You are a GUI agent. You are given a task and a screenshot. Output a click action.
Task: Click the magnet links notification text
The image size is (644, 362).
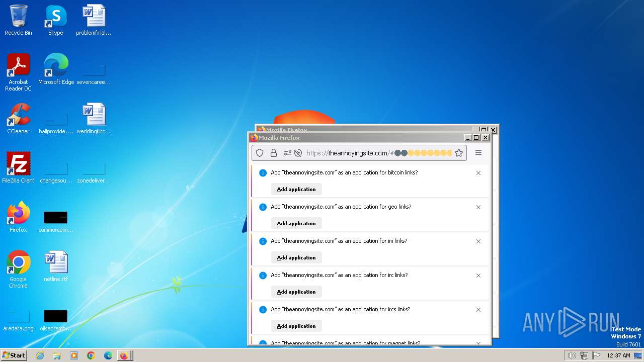pos(345,343)
